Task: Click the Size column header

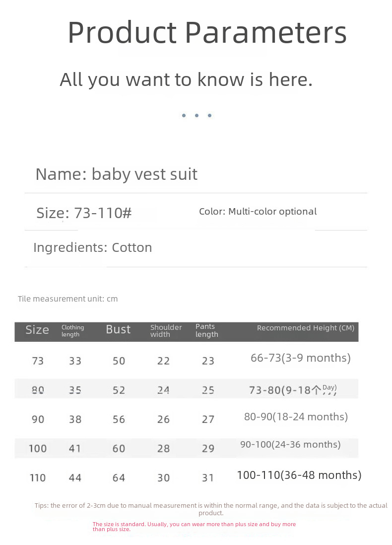Action: click(x=37, y=330)
